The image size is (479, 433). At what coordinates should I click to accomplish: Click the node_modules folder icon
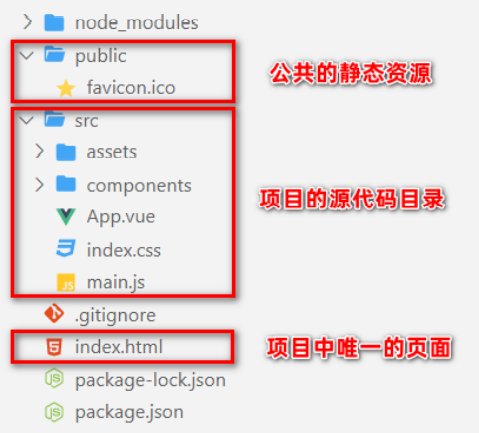54,23
